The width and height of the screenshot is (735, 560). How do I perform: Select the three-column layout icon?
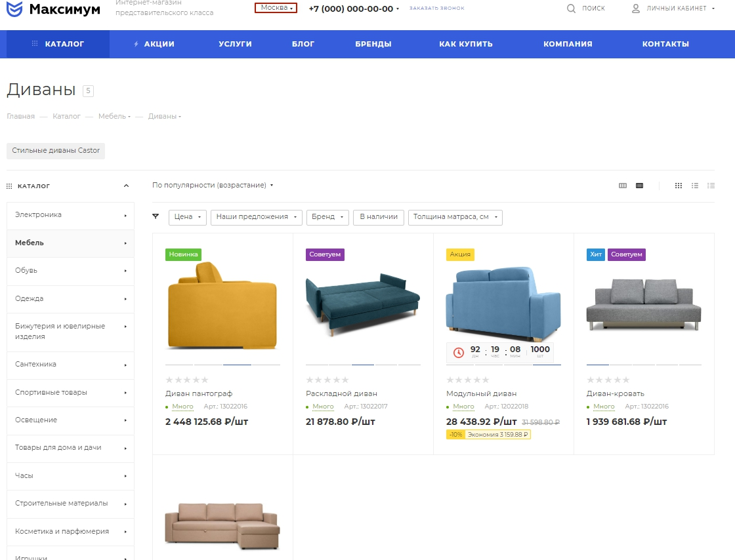point(623,186)
